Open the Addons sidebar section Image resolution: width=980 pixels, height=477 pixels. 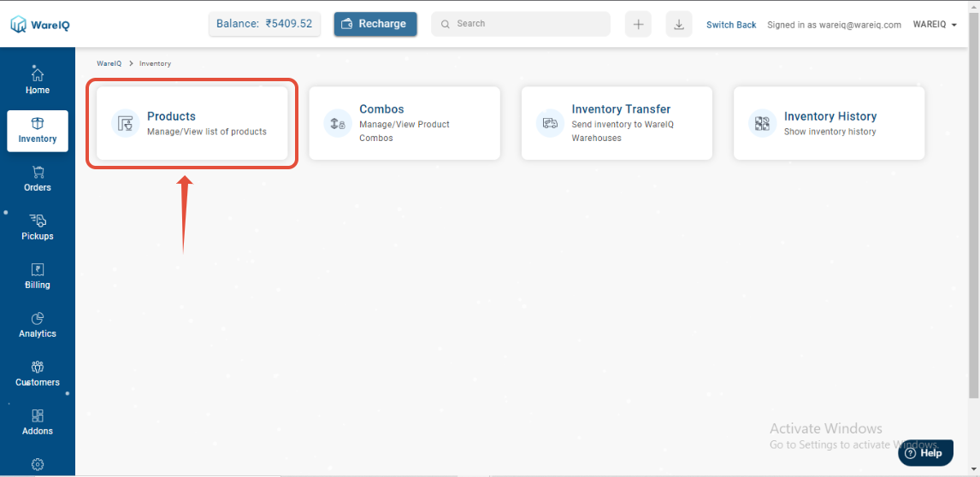point(38,422)
